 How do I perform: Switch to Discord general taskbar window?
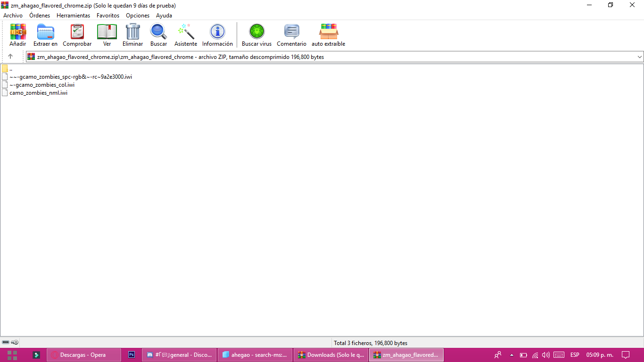[x=179, y=355]
